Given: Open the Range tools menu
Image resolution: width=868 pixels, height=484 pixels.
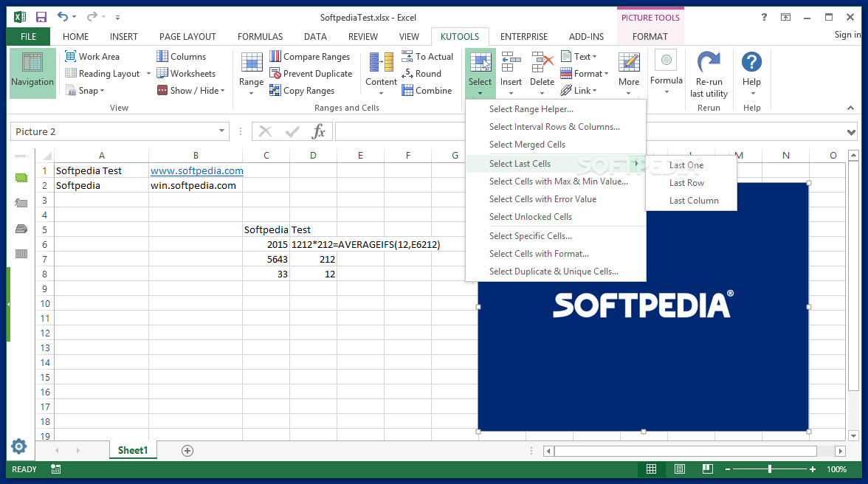Looking at the screenshot, I should click(x=251, y=74).
